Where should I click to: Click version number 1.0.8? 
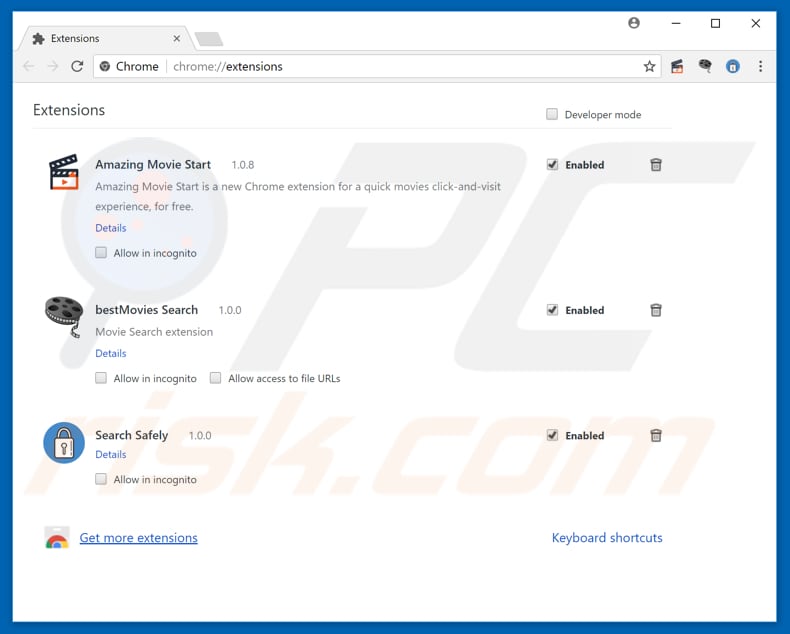click(x=243, y=165)
